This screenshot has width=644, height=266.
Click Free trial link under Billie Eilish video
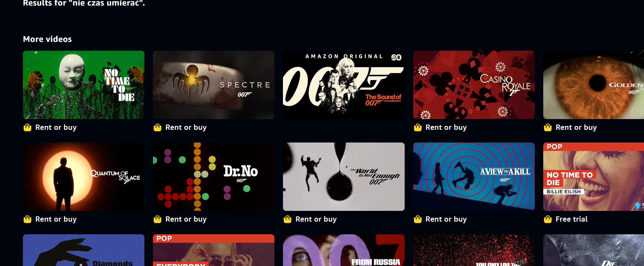(x=571, y=219)
